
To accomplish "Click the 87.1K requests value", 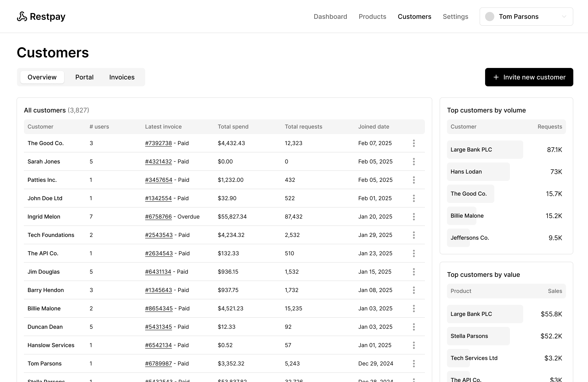I will pos(554,150).
